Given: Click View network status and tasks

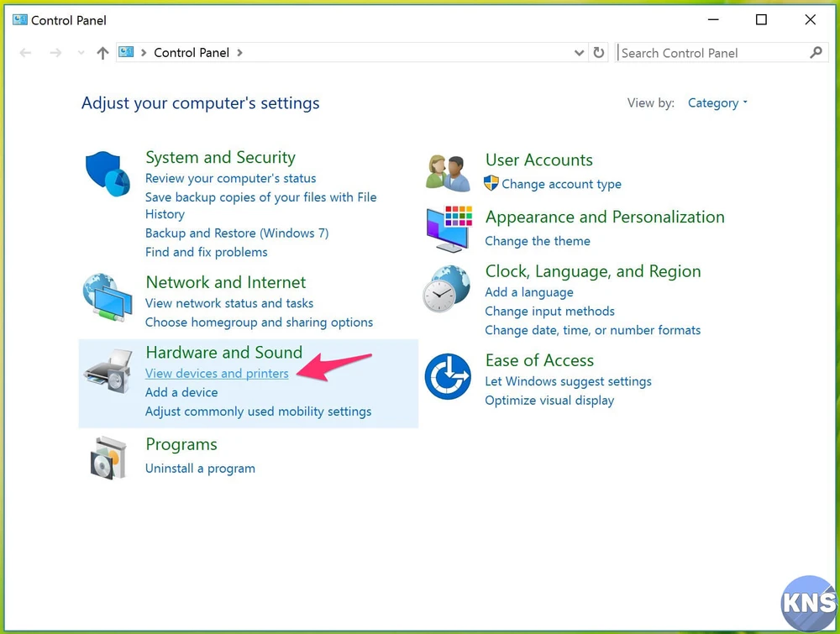Looking at the screenshot, I should [229, 303].
